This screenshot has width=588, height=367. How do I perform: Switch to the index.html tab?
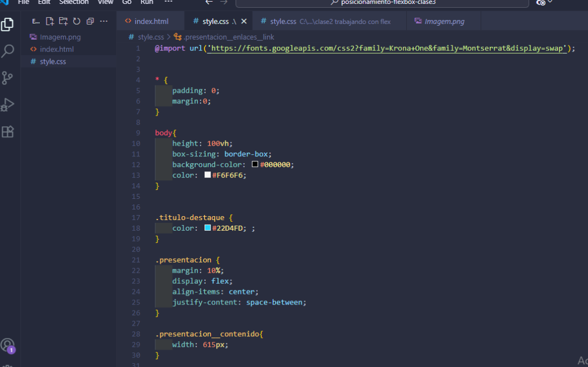[150, 21]
